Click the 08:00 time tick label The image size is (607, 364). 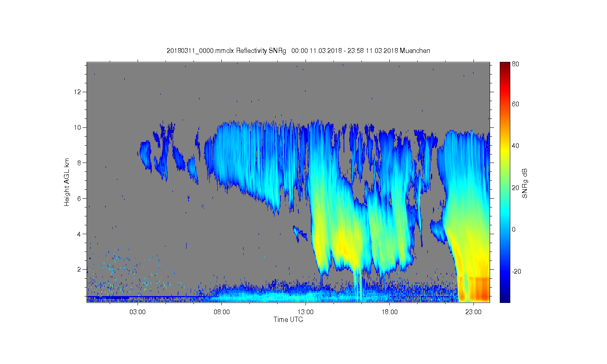pyautogui.click(x=222, y=312)
